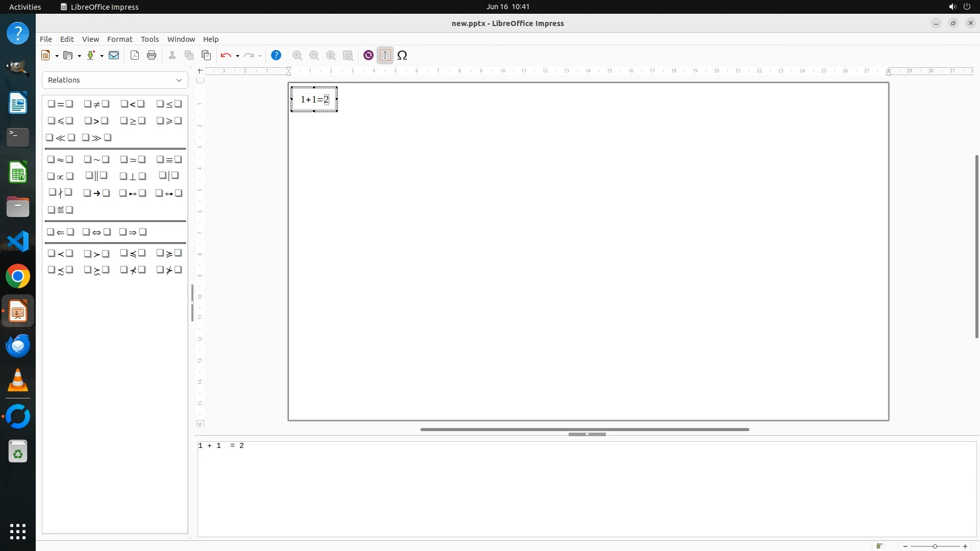Open LibreOffice Help via blue question icon

tap(276, 56)
